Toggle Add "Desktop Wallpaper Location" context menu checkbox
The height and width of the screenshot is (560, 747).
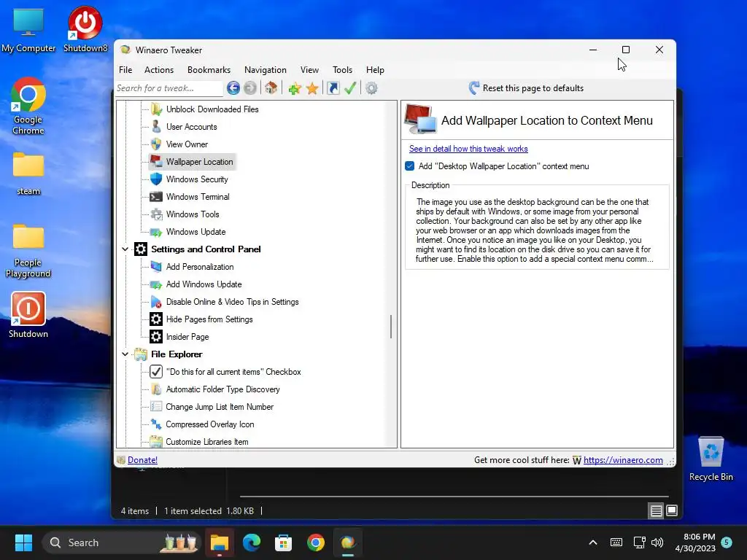[410, 166]
